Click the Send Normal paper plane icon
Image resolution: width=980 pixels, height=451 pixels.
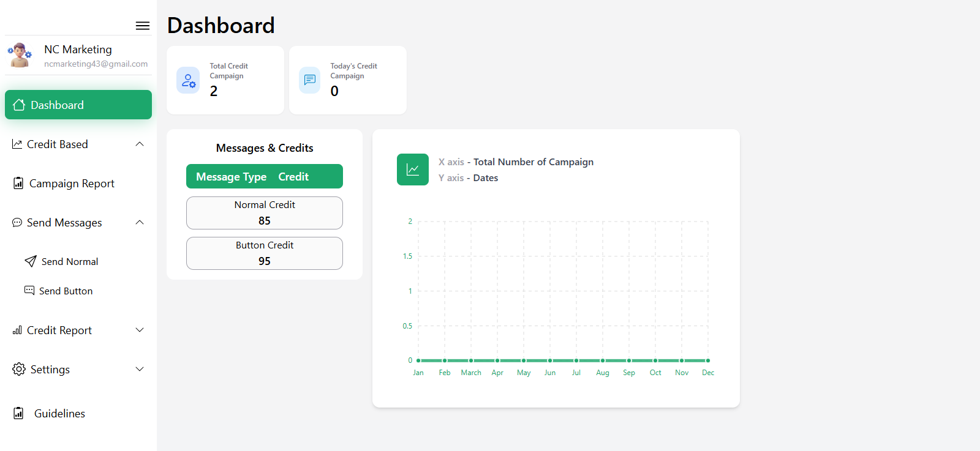31,261
